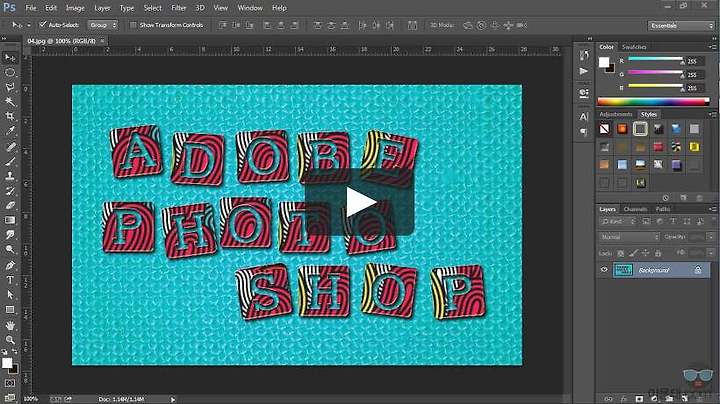The width and height of the screenshot is (720, 404).
Task: Open the Fill slider dropdown arrow
Action: coord(710,253)
